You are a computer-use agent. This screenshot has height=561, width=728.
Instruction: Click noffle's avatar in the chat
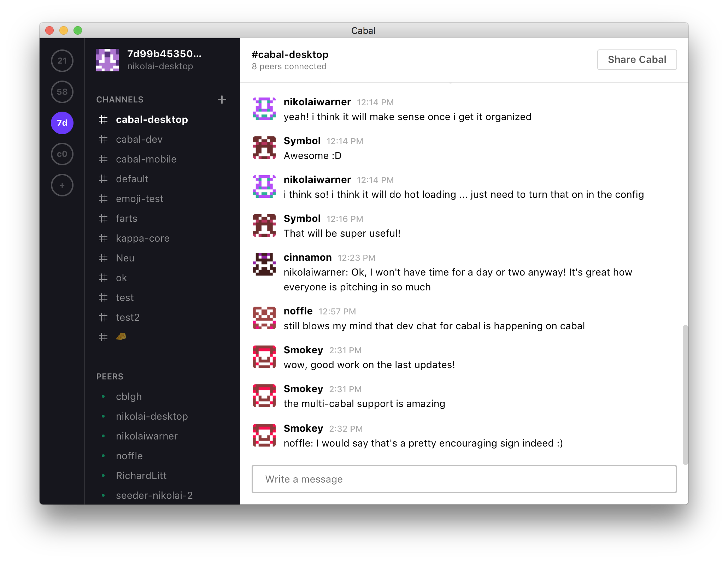click(264, 318)
